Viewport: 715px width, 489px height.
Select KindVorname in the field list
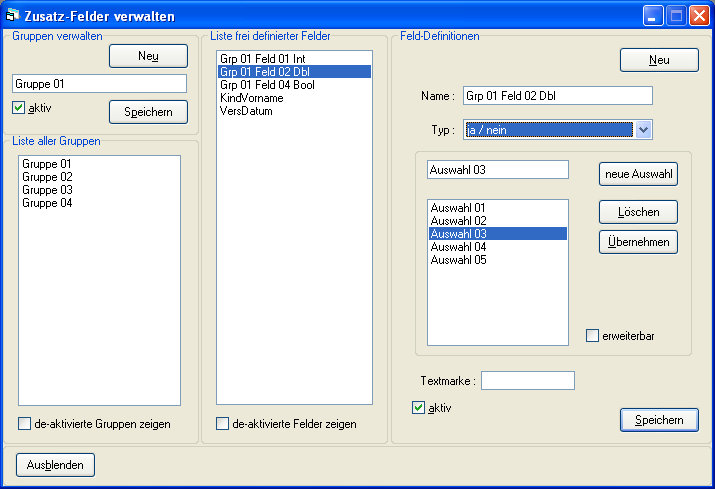[x=249, y=98]
